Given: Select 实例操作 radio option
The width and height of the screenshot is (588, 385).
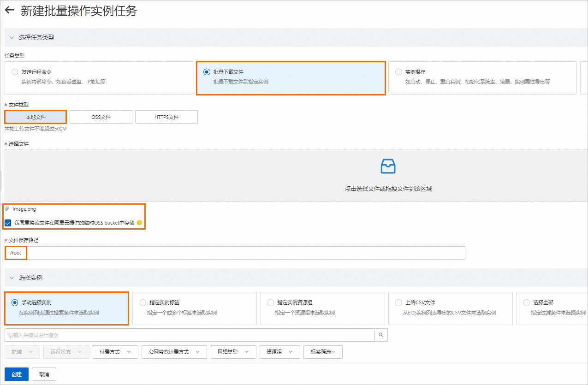Looking at the screenshot, I should pos(398,72).
